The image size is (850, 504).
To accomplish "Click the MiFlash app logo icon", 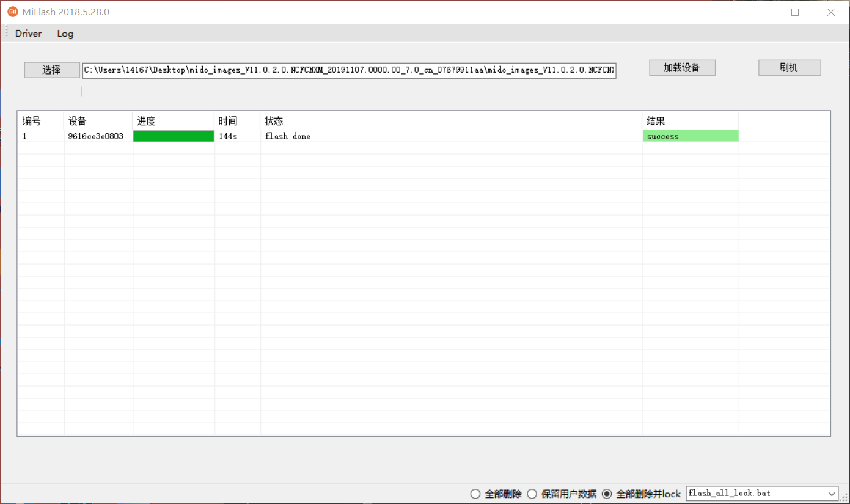I will click(13, 12).
